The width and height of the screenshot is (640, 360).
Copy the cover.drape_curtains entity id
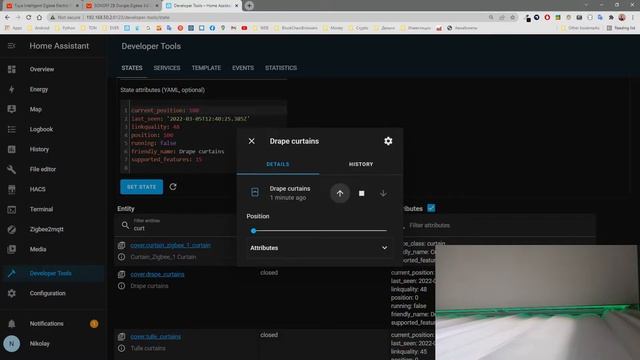(x=121, y=274)
